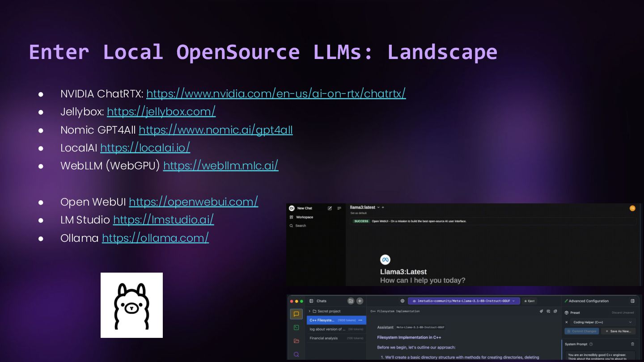Open the NVIDIA ChatRTX link
This screenshot has height=362, width=644.
tap(276, 93)
